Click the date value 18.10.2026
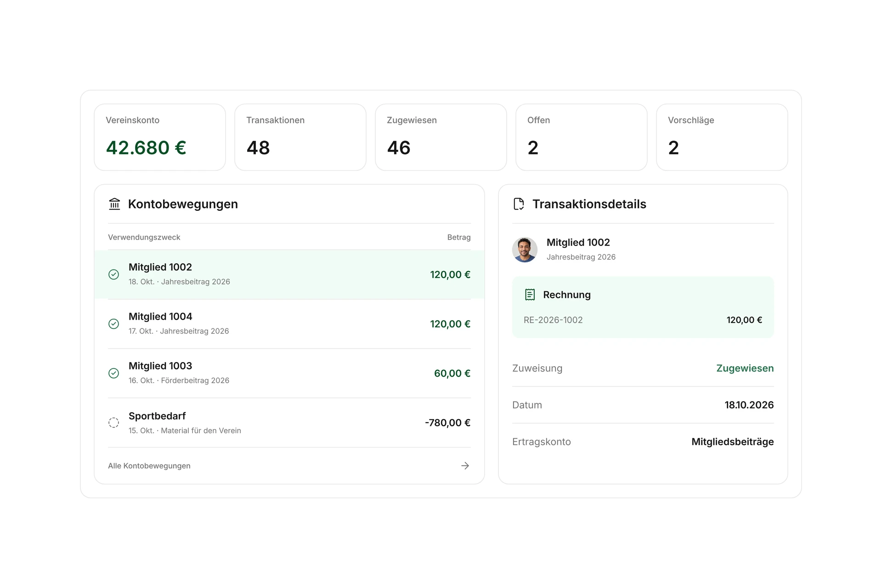The height and width of the screenshot is (588, 882). point(749,405)
